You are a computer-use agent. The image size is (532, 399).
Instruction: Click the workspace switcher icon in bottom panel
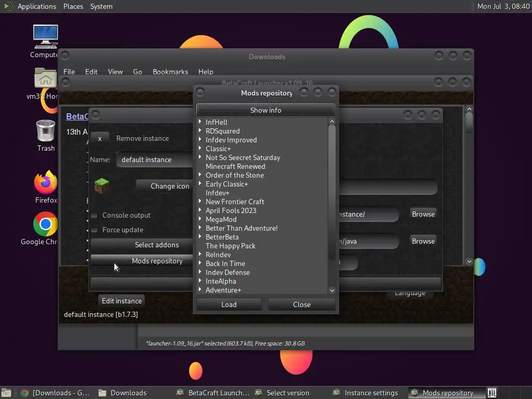pos(492,393)
